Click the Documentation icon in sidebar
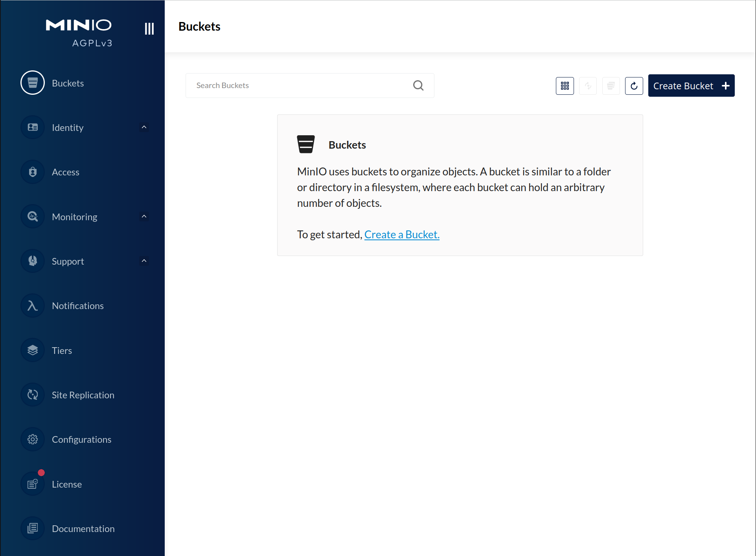This screenshot has width=756, height=556. click(33, 528)
